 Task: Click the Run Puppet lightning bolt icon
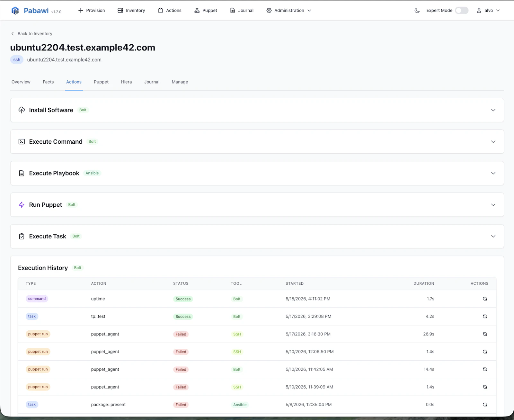(x=22, y=205)
